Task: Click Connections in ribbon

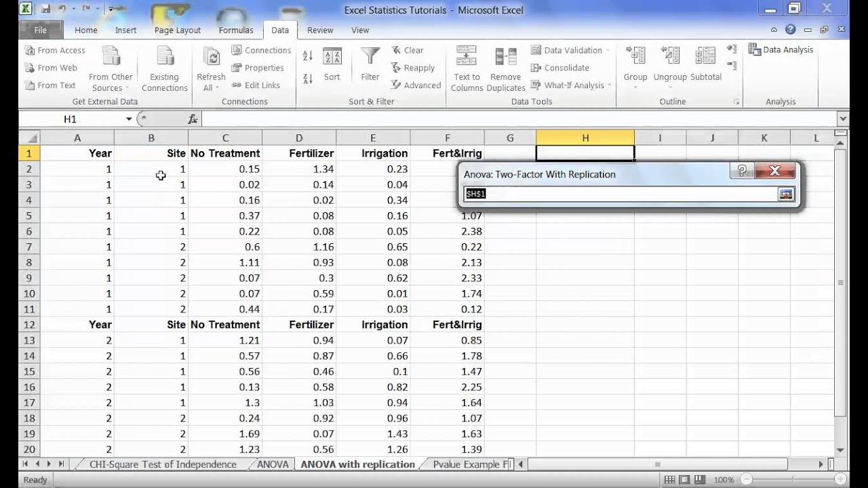Action: [x=261, y=50]
